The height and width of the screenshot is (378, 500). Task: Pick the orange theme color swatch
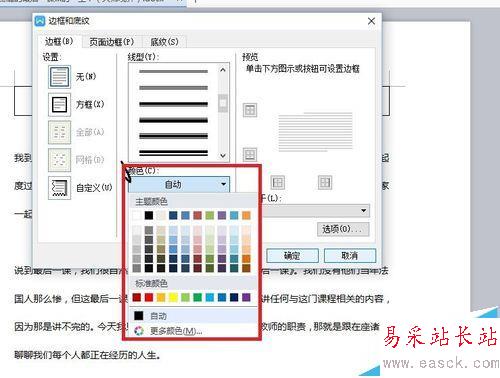click(246, 215)
